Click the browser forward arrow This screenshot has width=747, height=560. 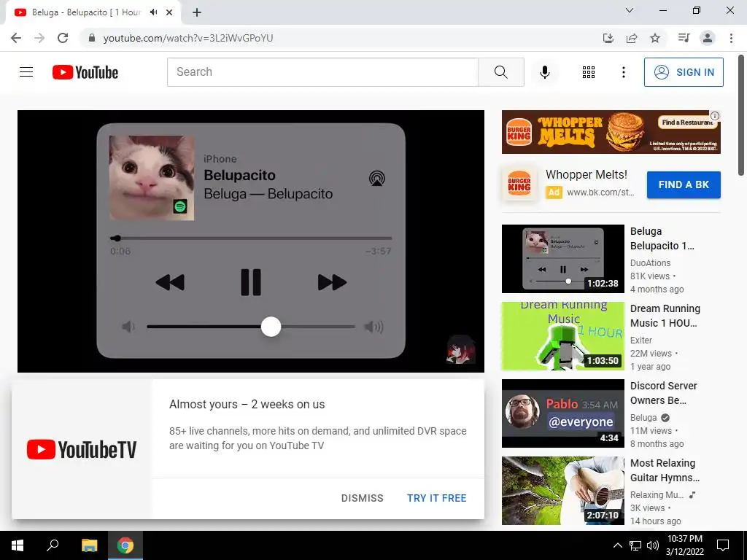tap(39, 38)
